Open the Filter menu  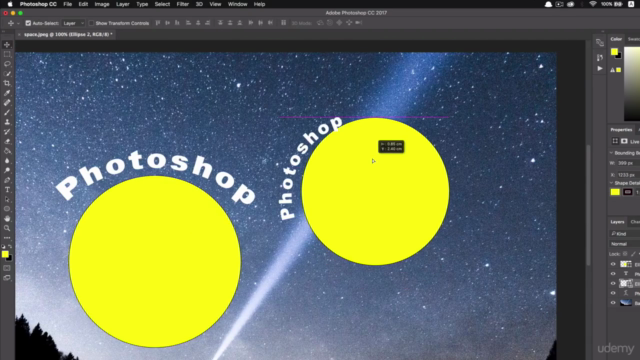182,4
